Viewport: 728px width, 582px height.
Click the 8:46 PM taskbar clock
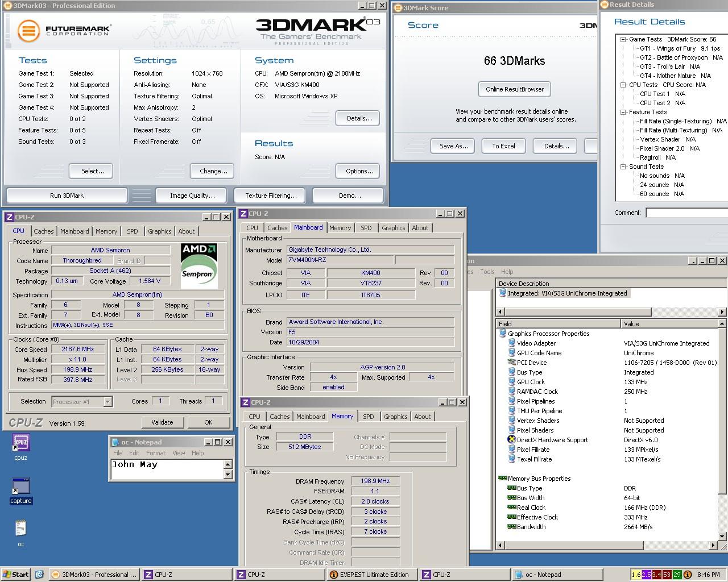708,575
